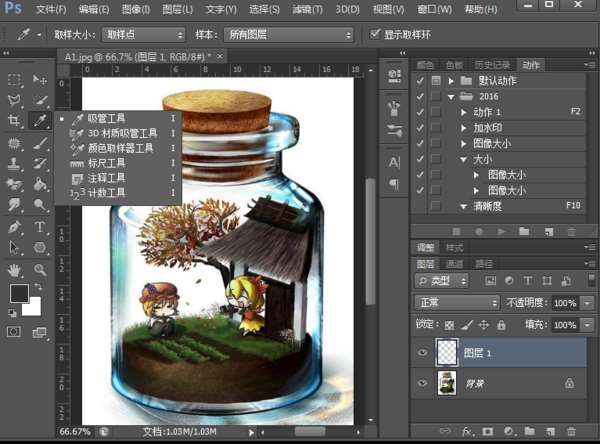Toggle the 2016 action set checkmark
600x444 pixels.
[420, 96]
